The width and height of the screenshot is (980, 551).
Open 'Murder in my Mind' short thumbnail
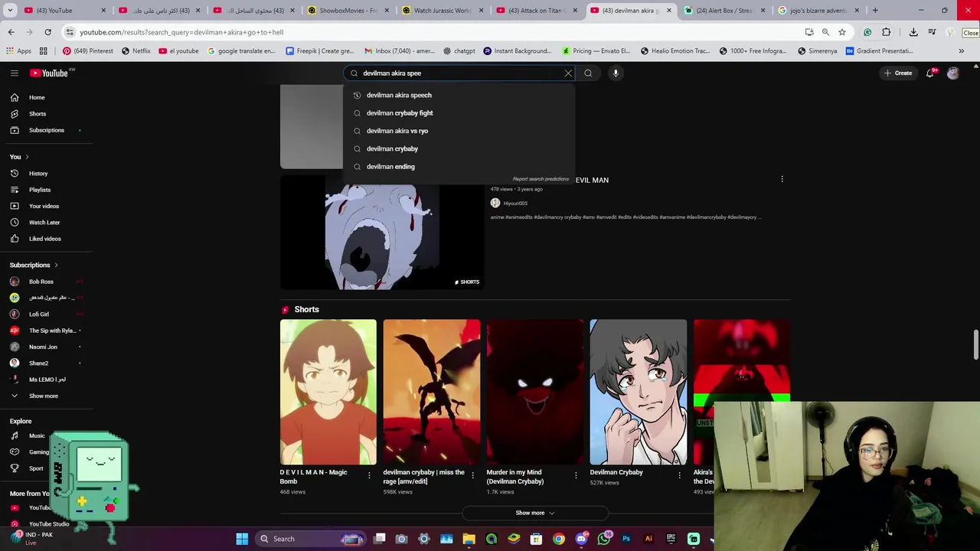click(534, 392)
